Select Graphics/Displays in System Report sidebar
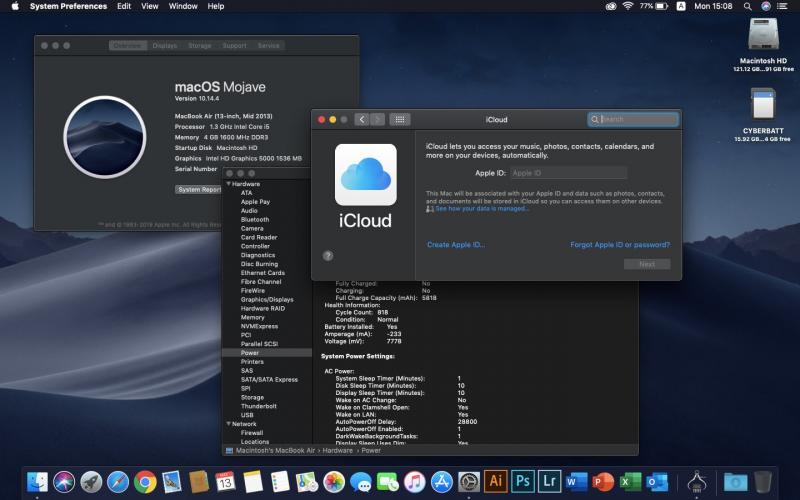This screenshot has height=500, width=800. 267,299
